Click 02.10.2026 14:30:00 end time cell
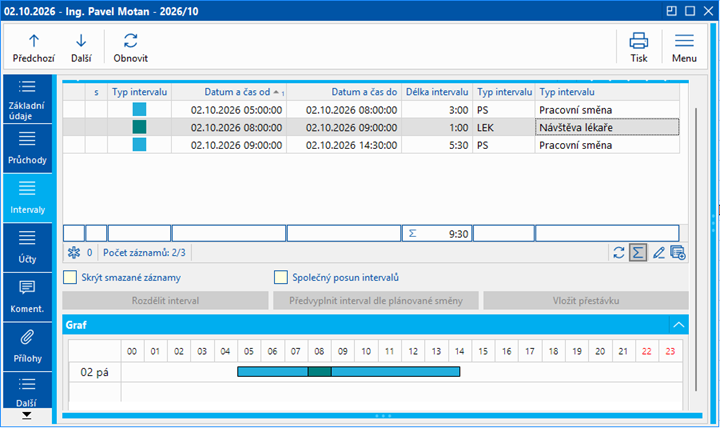This screenshot has width=720, height=428. (x=344, y=145)
